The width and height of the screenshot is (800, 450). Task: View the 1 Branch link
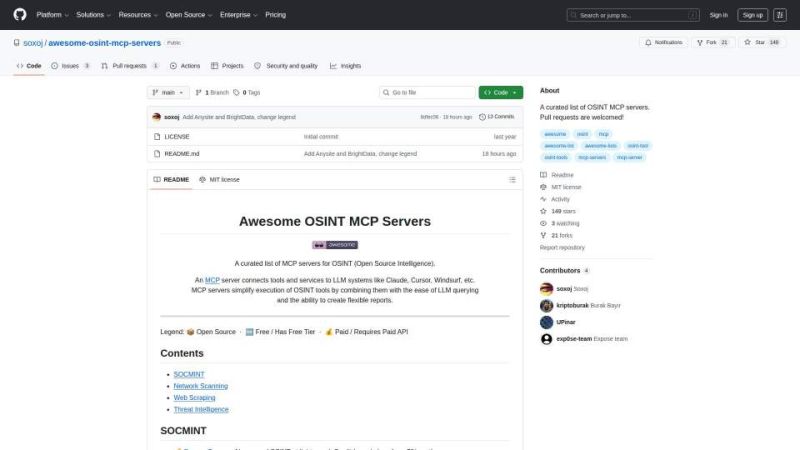coord(212,92)
